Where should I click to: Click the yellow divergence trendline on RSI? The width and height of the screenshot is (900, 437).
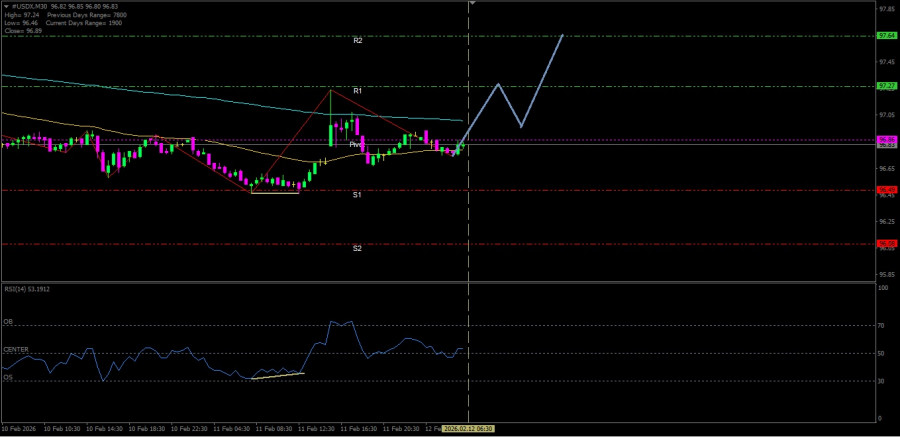click(278, 376)
